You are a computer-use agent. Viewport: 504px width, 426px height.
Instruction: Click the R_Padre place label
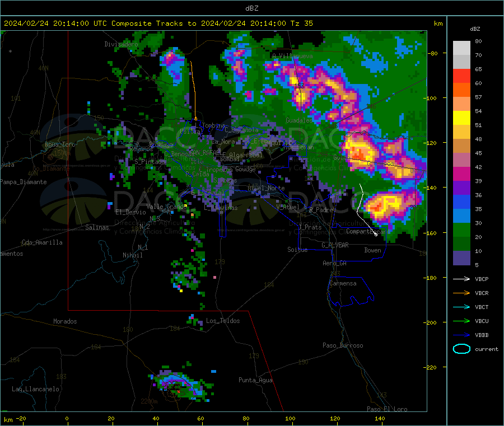[x=321, y=210]
